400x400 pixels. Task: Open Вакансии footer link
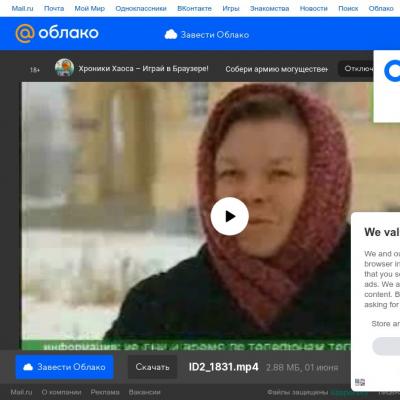click(144, 392)
